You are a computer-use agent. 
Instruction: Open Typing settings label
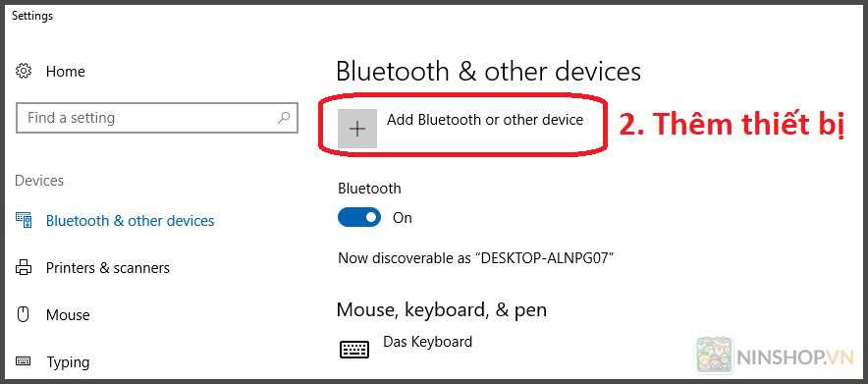68,362
